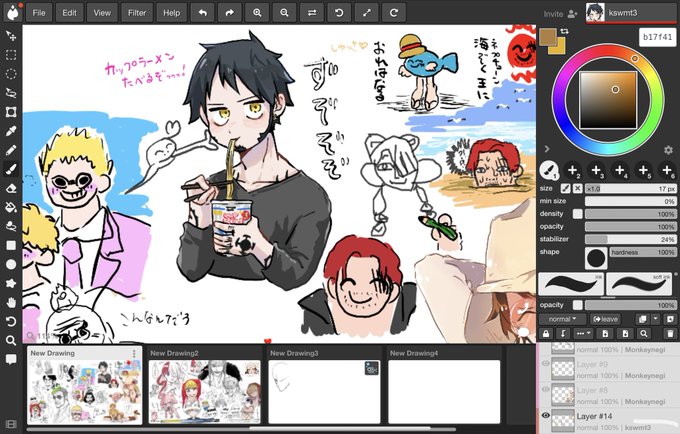Open the Filter menu
The height and width of the screenshot is (434, 680).
[137, 13]
